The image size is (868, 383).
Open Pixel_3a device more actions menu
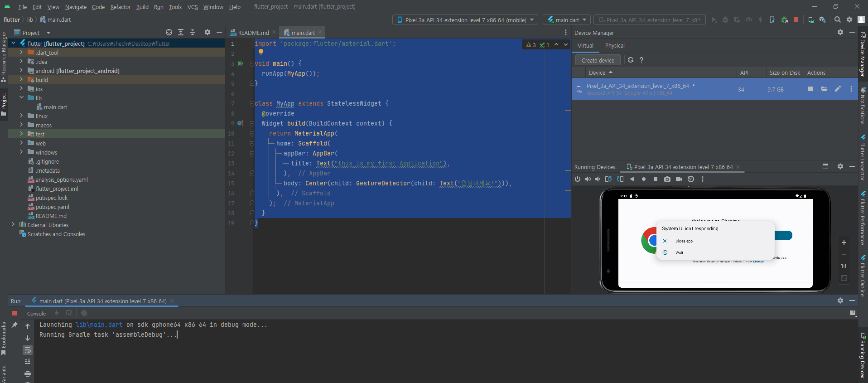pos(851,89)
